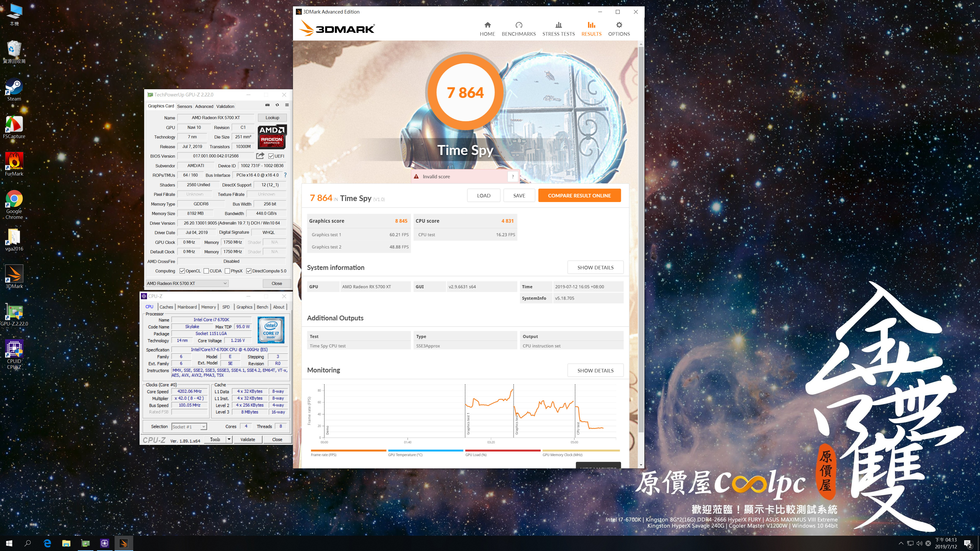Toggle the CUDA checkbox in GPU-Z
Viewport: 980px width, 551px height.
[x=206, y=271]
